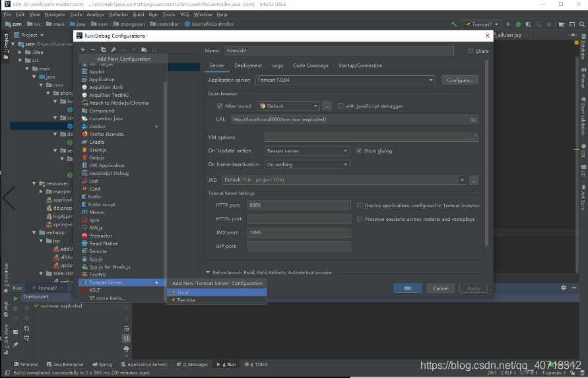The image size is (588, 378).
Task: Open Run tool window settings gear
Action: click(x=564, y=288)
